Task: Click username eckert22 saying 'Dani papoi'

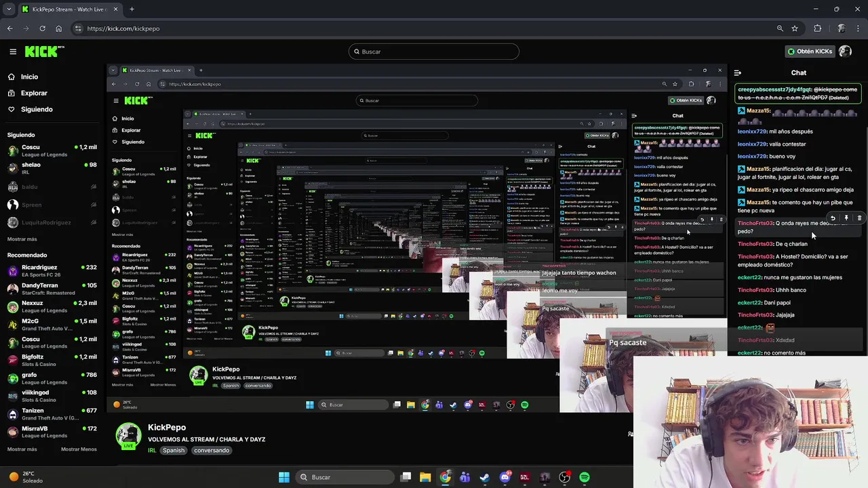Action: pos(749,302)
